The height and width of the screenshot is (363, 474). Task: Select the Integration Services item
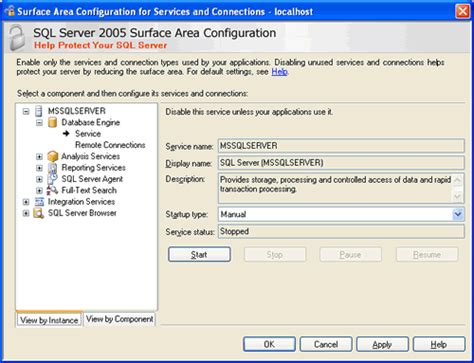pyautogui.click(x=81, y=202)
